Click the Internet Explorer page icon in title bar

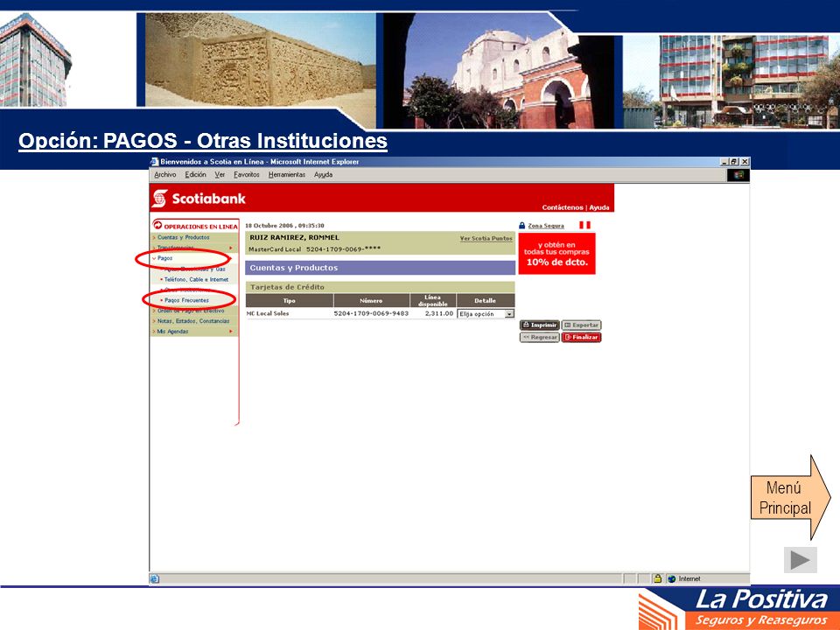click(154, 161)
